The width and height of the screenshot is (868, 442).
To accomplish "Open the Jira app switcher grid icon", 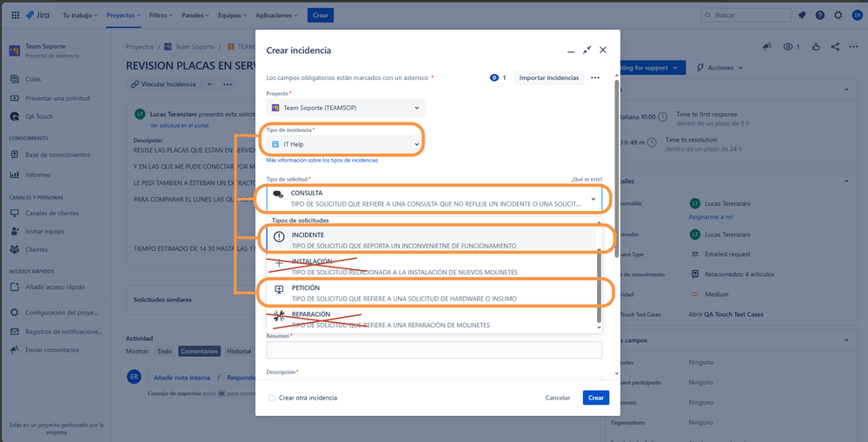I will (x=15, y=16).
